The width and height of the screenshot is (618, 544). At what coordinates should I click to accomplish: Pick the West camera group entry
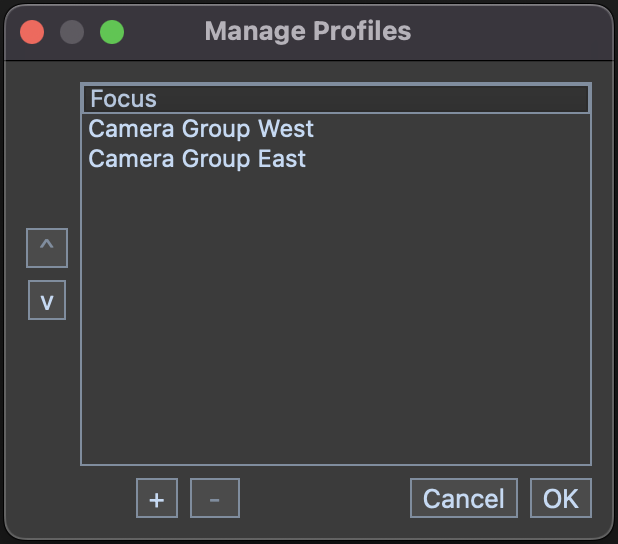pyautogui.click(x=335, y=129)
